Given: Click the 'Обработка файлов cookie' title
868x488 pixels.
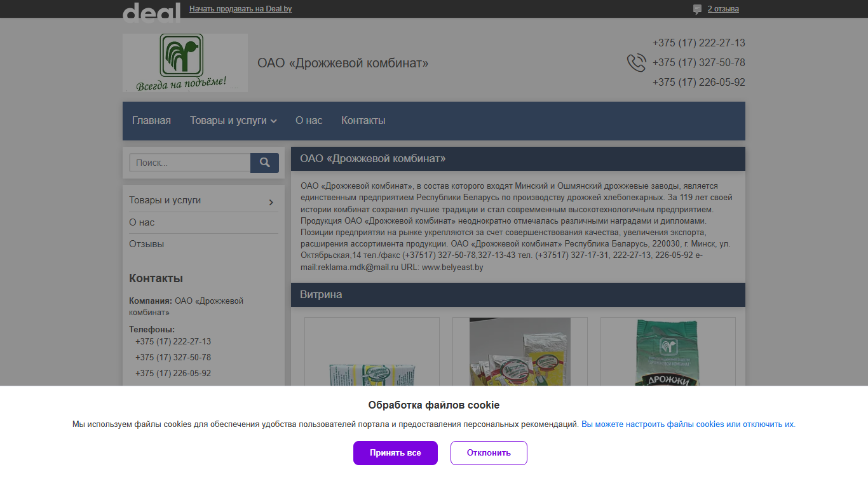Looking at the screenshot, I should point(434,405).
